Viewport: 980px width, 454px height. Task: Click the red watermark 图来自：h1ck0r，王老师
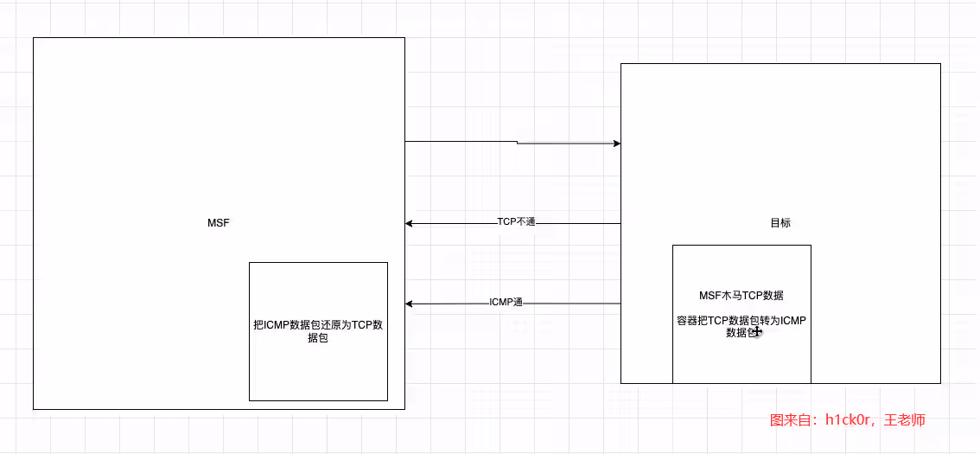847,420
